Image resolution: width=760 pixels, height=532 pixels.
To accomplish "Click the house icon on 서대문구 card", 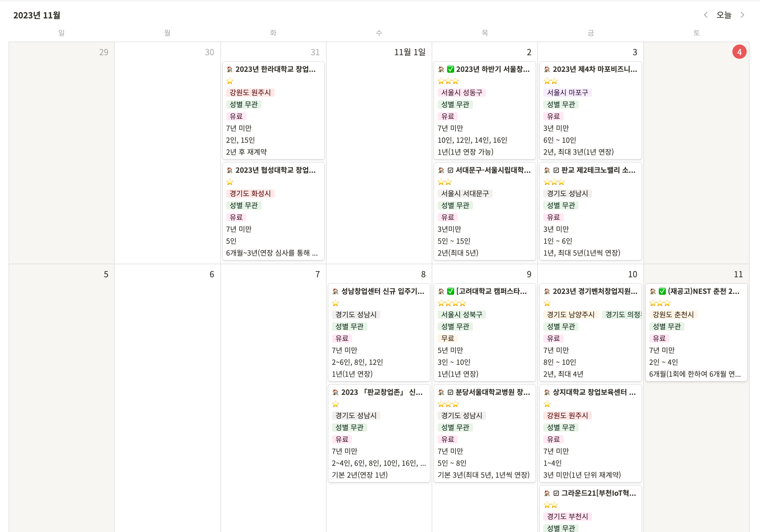I will point(441,170).
